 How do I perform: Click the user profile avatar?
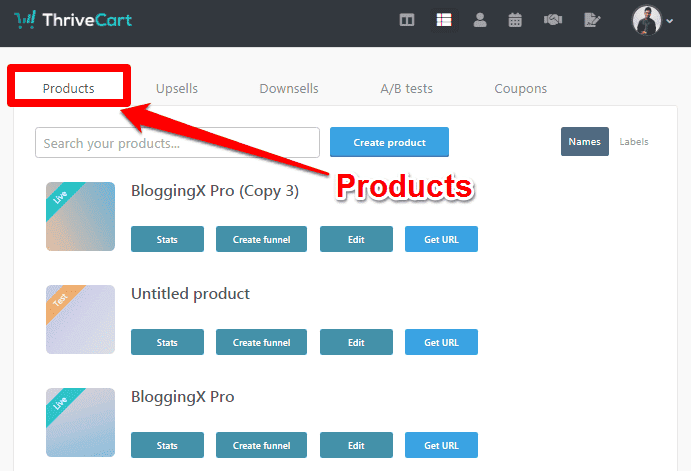point(647,20)
